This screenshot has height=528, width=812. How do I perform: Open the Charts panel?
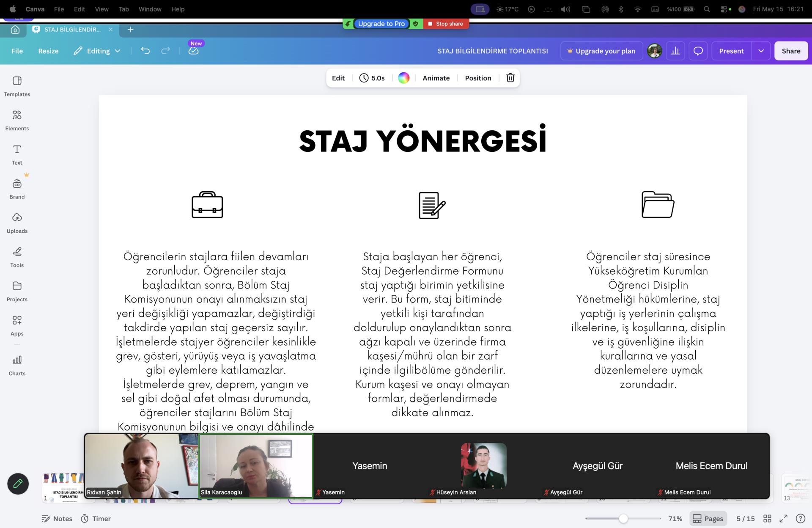[x=17, y=366]
